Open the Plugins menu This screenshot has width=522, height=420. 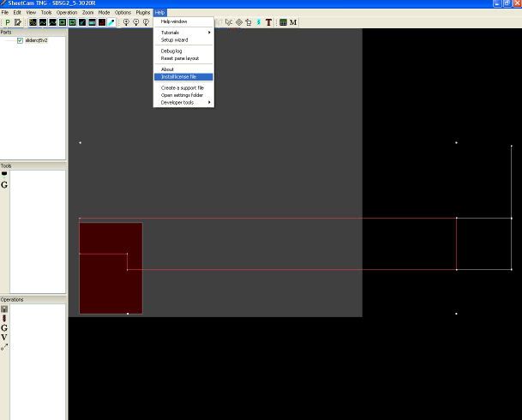click(143, 13)
